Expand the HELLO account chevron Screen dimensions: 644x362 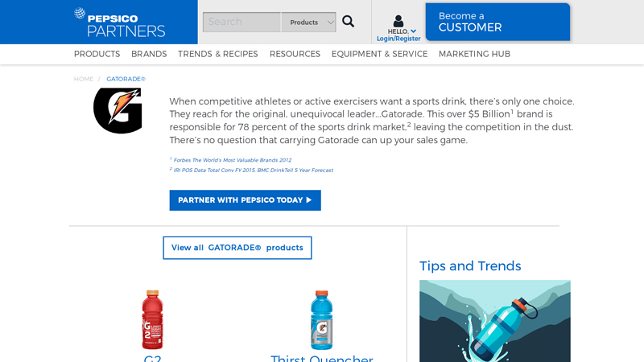(x=413, y=31)
